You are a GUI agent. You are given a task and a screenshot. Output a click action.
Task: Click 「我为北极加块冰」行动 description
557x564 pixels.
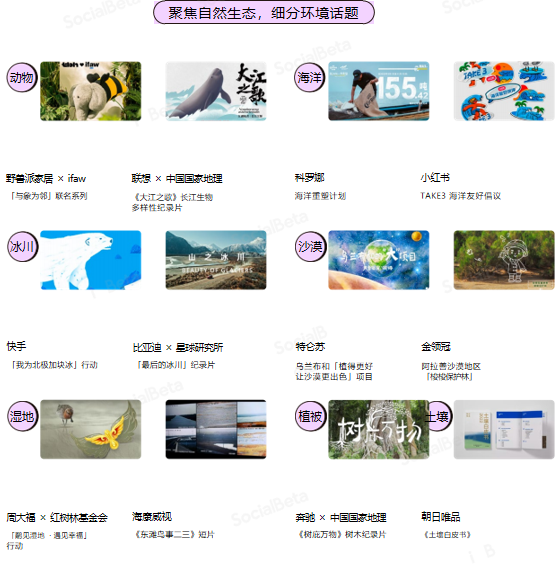pyautogui.click(x=54, y=365)
